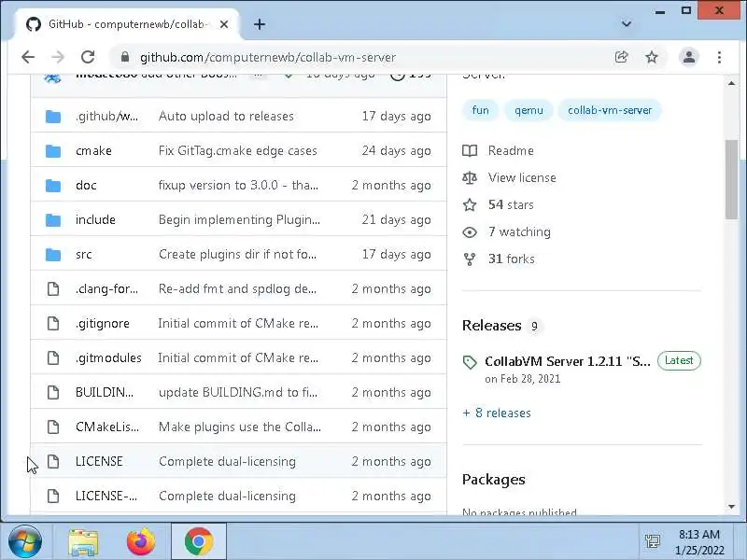Click the share page icon in address bar
This screenshot has width=747, height=560.
coord(621,57)
